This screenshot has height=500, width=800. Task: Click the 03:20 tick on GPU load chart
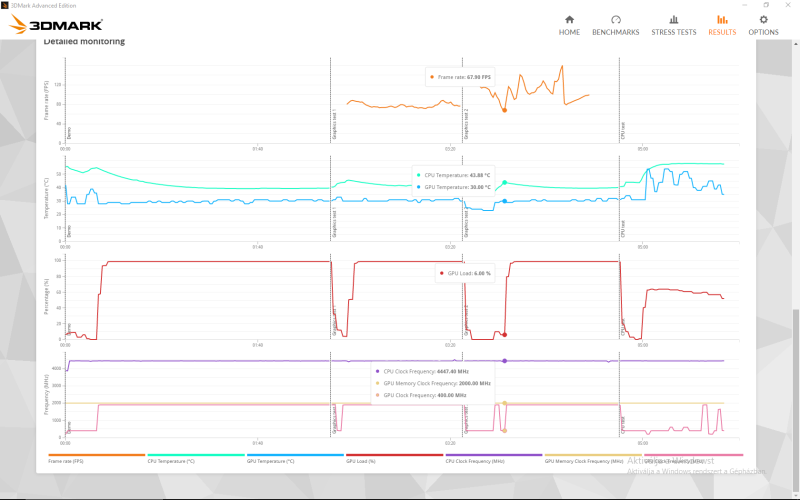tap(450, 345)
